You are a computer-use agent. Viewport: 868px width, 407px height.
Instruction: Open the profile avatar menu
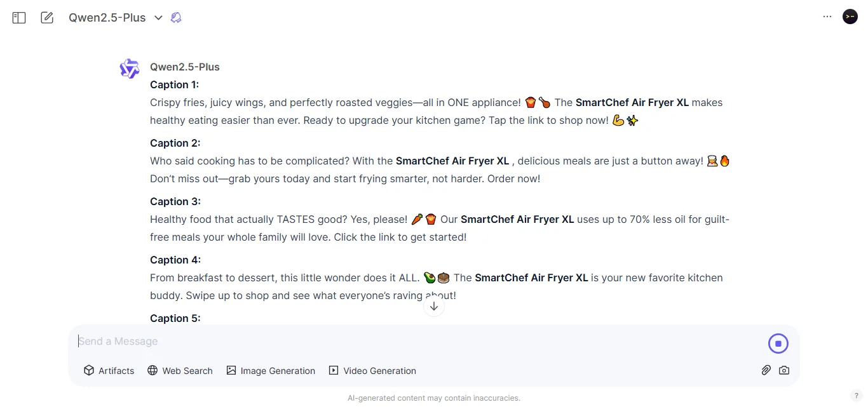[850, 17]
